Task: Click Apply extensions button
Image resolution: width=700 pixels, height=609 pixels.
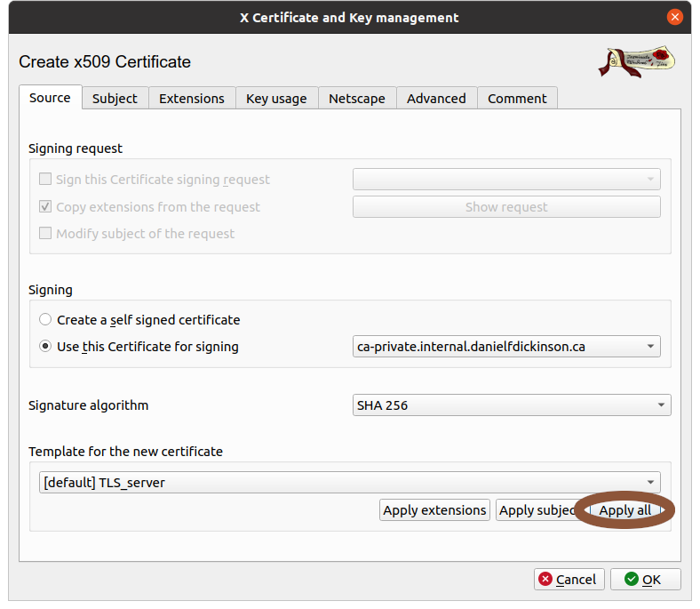Action: (434, 510)
